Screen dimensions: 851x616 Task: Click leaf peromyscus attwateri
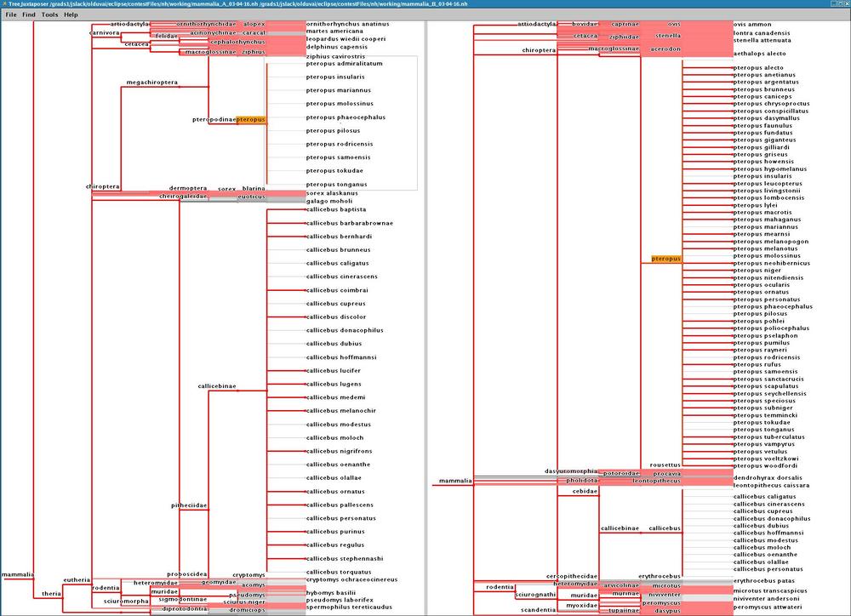(768, 607)
